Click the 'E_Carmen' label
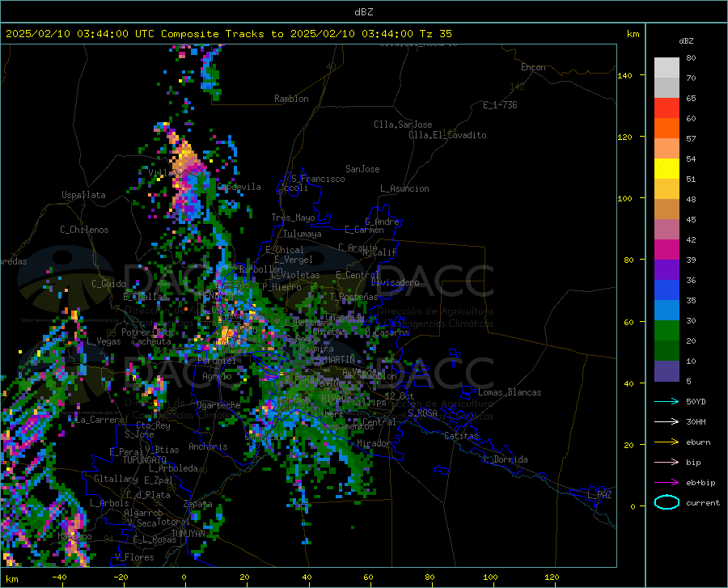The width and height of the screenshot is (728, 588). click(364, 230)
